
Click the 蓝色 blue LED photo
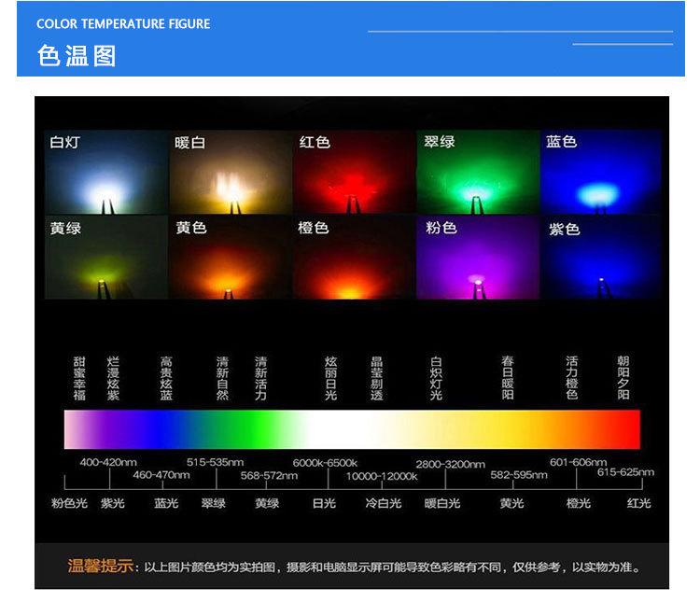coord(600,174)
